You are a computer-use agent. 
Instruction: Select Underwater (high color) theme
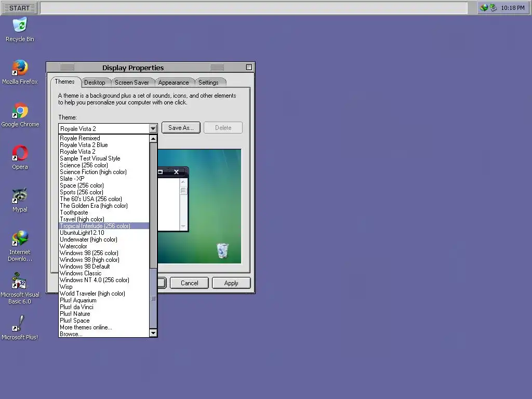104,240
